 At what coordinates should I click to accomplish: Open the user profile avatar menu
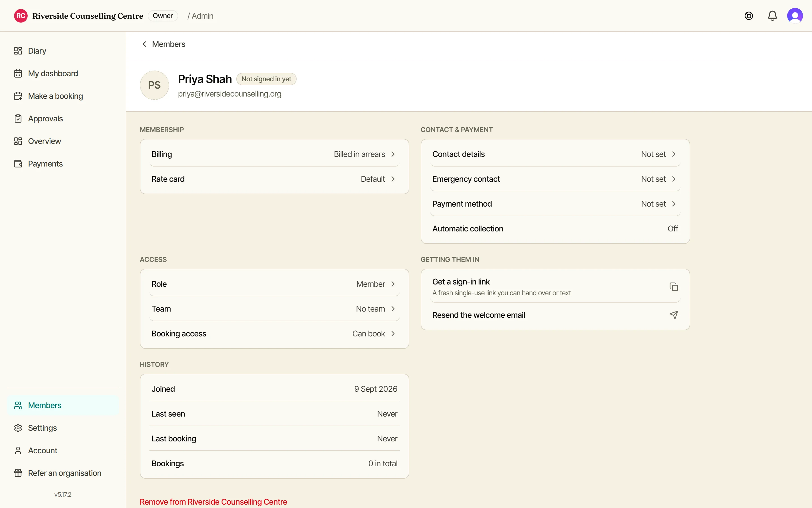[x=795, y=16]
